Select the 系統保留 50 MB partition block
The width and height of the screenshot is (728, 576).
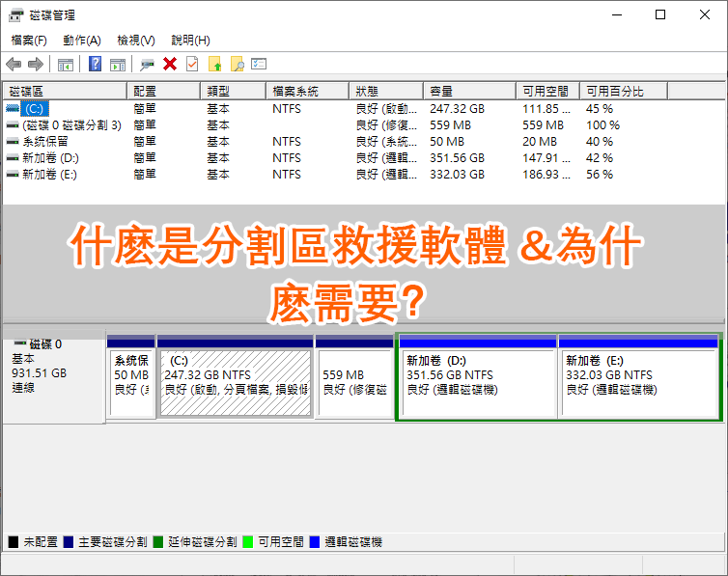(131, 377)
